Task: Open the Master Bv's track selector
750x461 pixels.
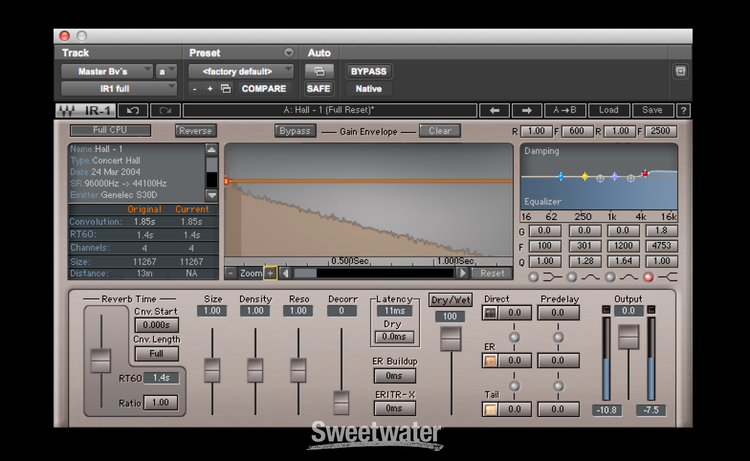Action: point(107,71)
